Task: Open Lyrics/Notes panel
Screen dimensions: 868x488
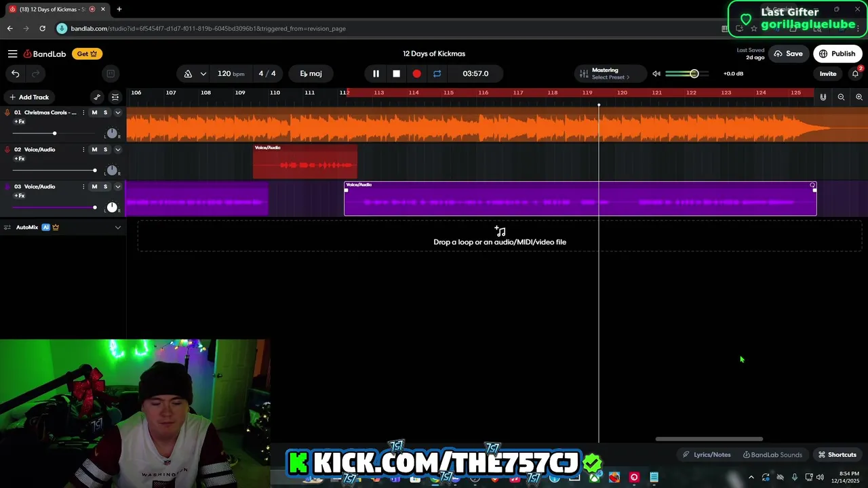Action: point(707,455)
